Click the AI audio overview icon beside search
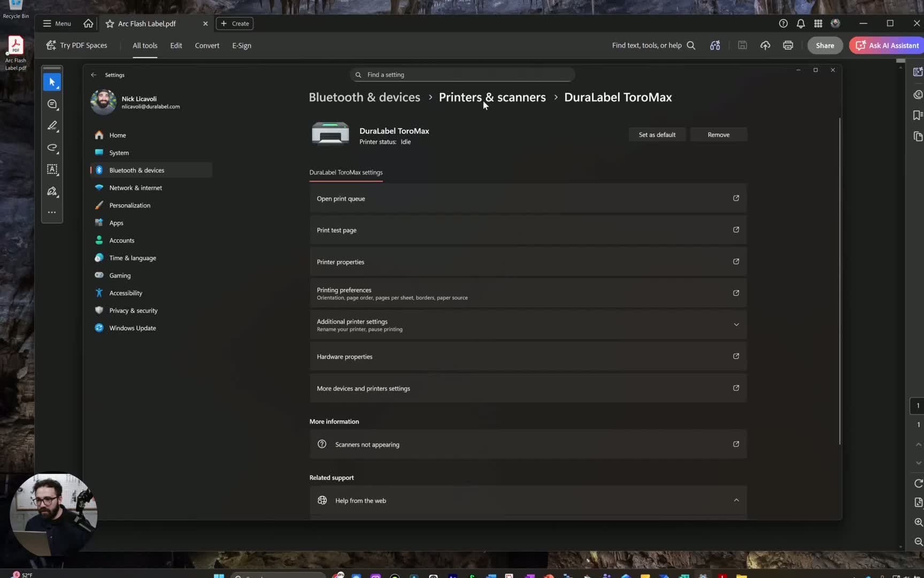 (715, 45)
